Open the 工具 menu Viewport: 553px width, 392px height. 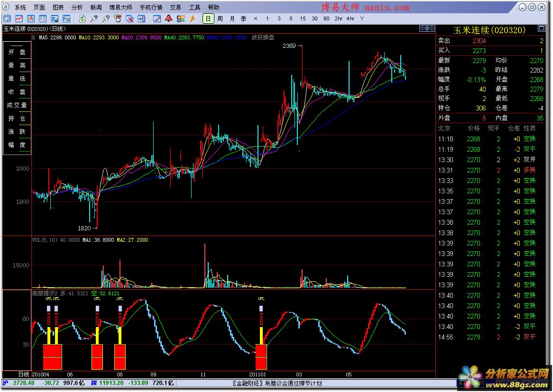(x=194, y=8)
